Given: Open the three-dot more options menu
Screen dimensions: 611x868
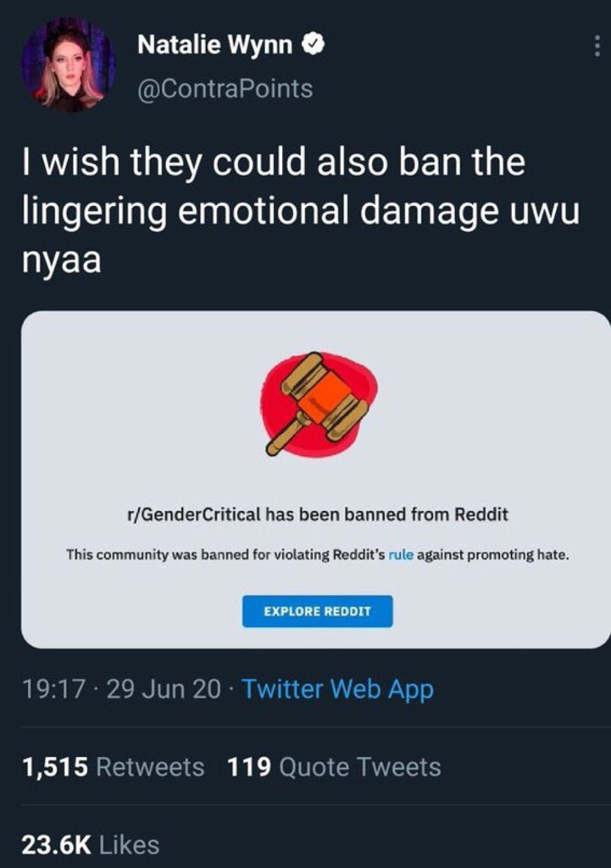Looking at the screenshot, I should click(x=598, y=45).
